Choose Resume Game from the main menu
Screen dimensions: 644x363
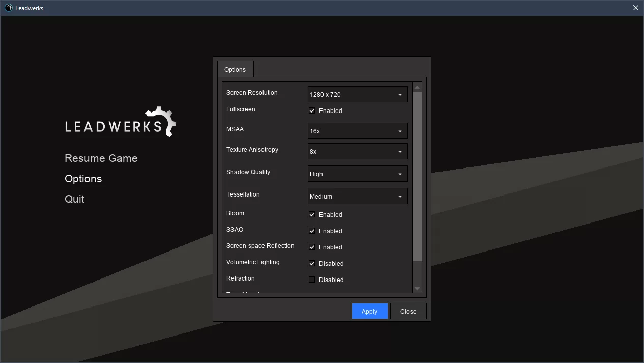(x=101, y=158)
